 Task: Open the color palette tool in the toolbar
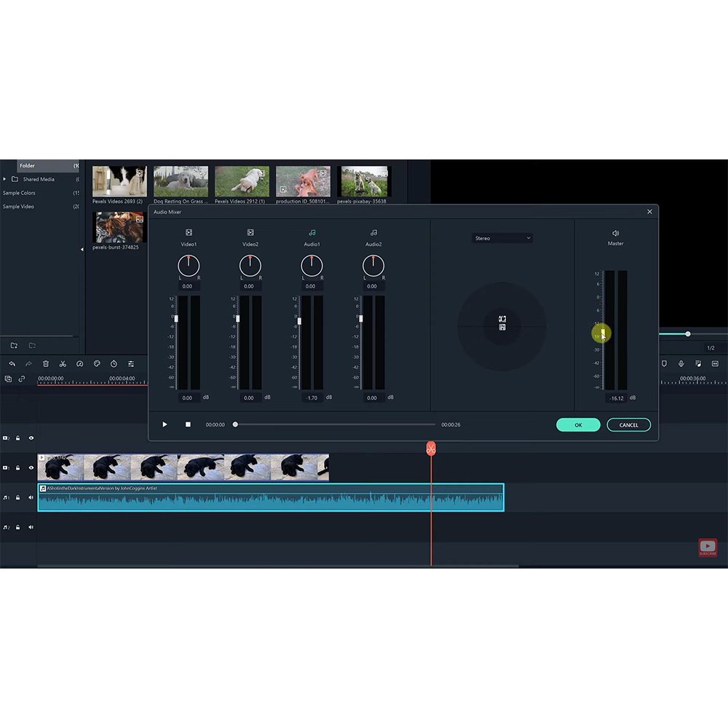click(x=97, y=364)
